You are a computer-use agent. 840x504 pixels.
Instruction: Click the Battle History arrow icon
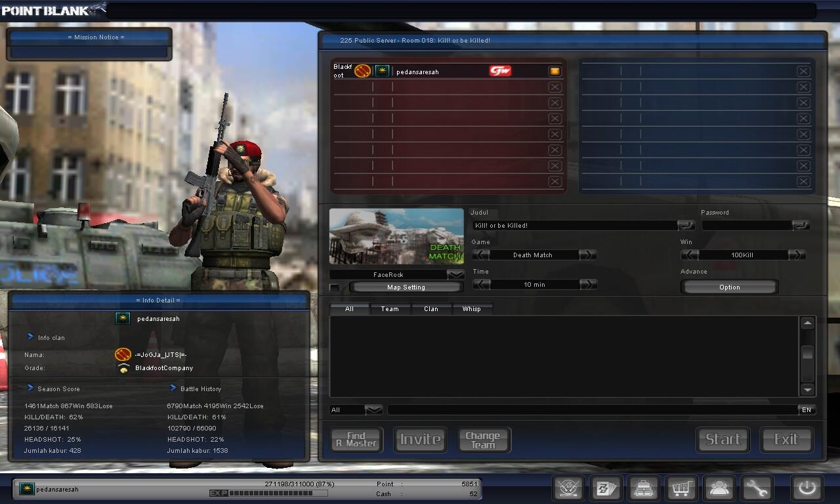173,388
